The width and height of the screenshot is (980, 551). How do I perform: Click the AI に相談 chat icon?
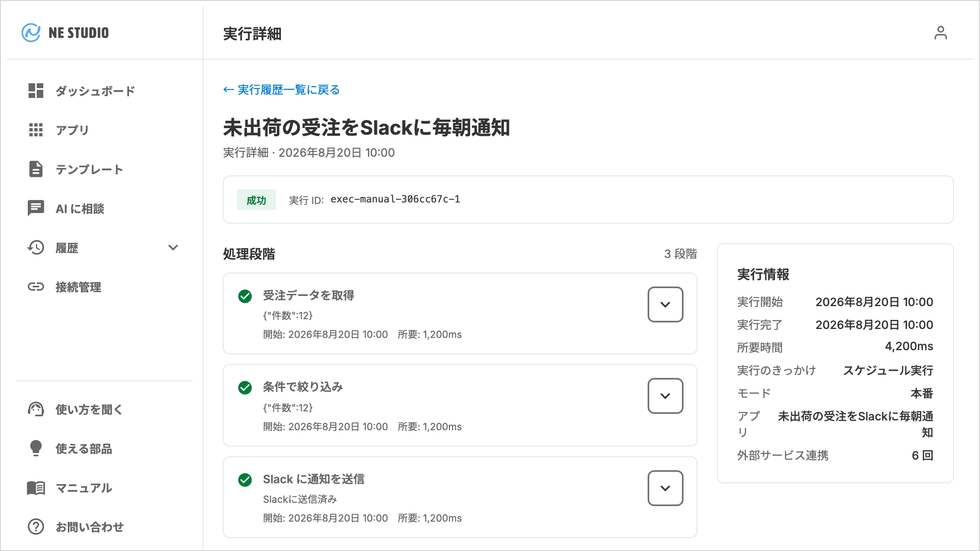(36, 208)
